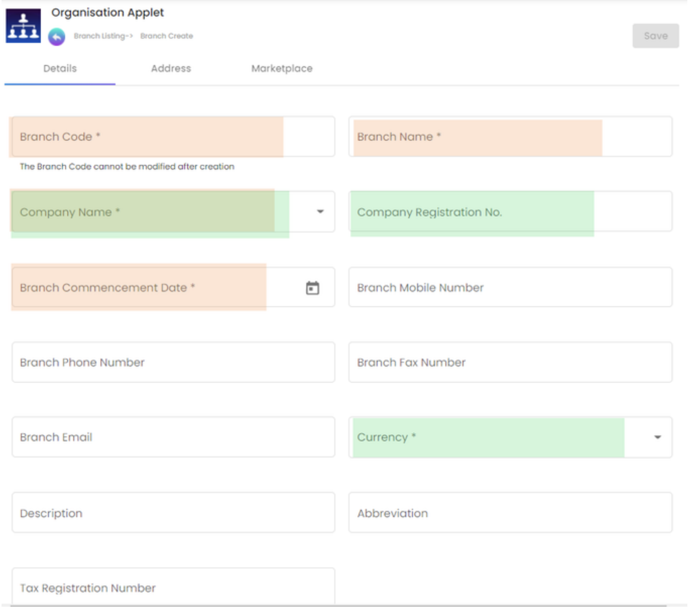692x616 pixels.
Task: Open the Address tab
Action: click(171, 68)
